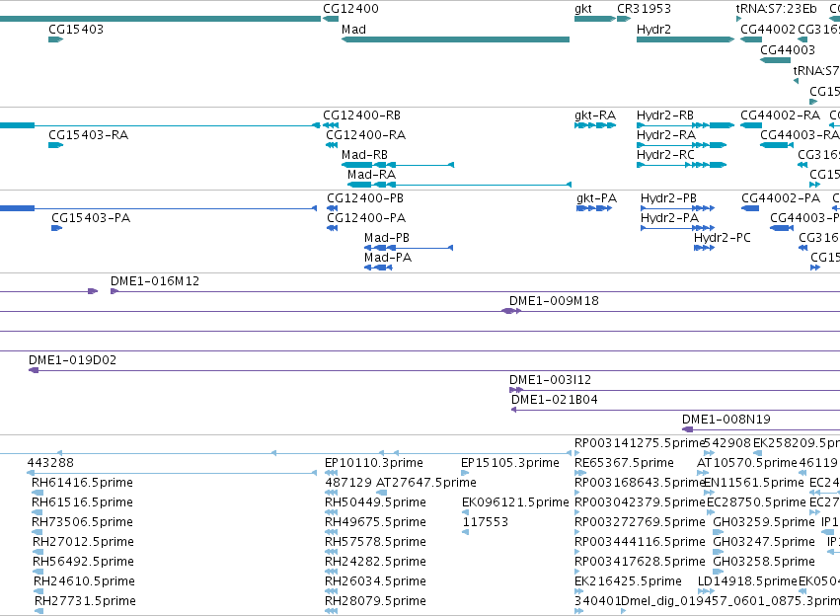The height and width of the screenshot is (616, 840).
Task: Click the Hydr2-RC transcript label
Action: [x=665, y=155]
